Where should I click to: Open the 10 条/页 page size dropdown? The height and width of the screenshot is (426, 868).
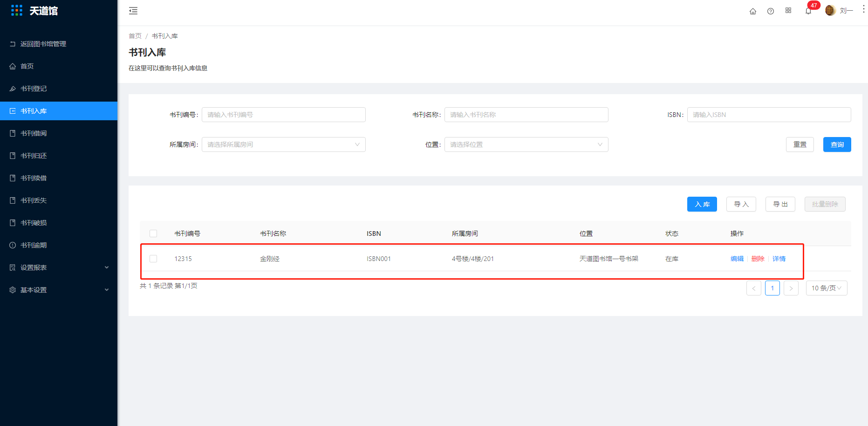pyautogui.click(x=827, y=288)
